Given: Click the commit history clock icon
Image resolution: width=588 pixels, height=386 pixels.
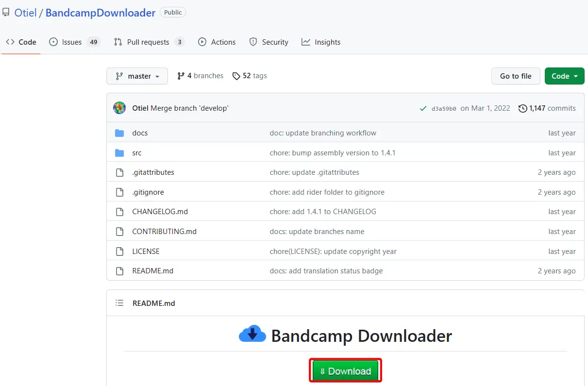Looking at the screenshot, I should 522,108.
